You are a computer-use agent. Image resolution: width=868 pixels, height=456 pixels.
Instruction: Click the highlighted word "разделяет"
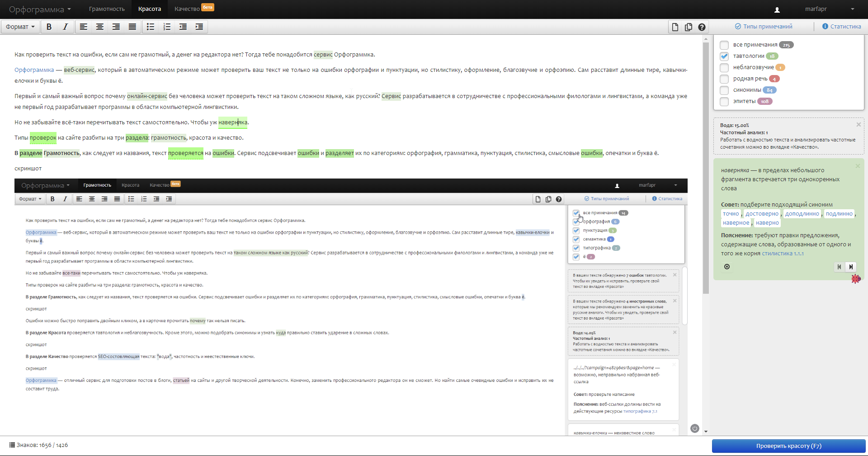tap(340, 153)
